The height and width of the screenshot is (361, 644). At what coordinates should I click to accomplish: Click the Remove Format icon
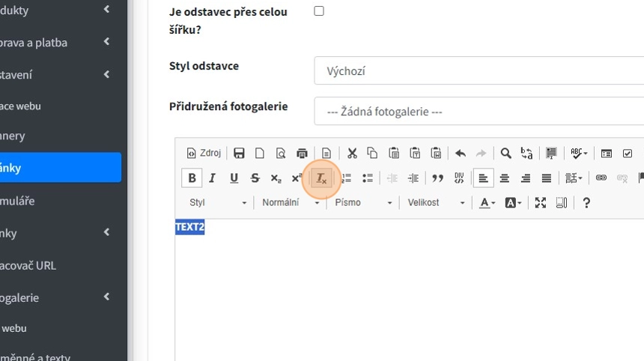point(321,178)
